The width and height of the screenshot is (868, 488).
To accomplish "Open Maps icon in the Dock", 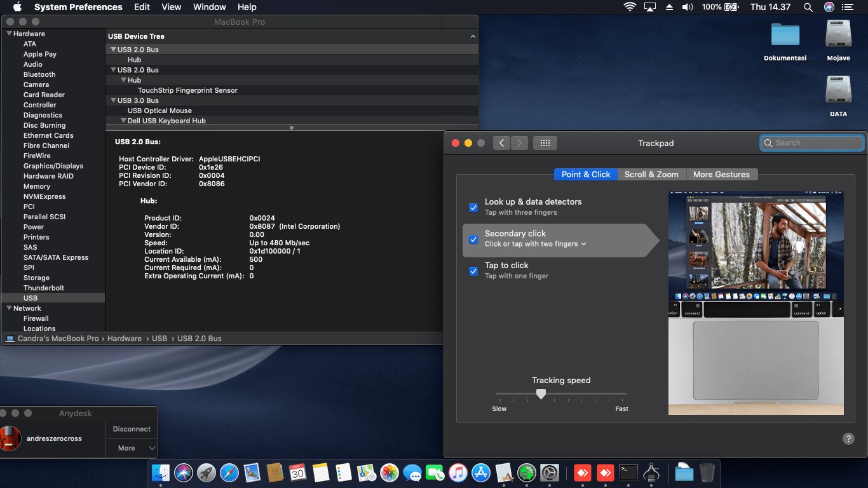I will click(x=366, y=472).
